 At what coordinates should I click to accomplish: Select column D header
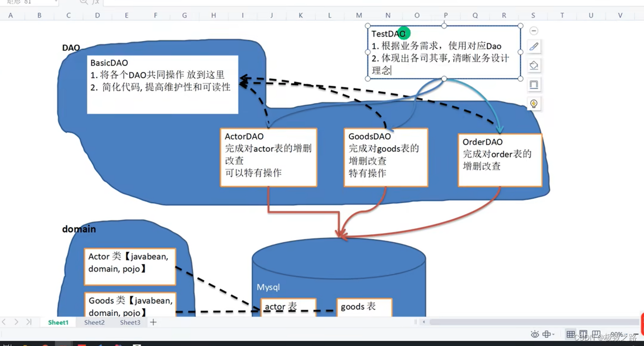(x=97, y=16)
